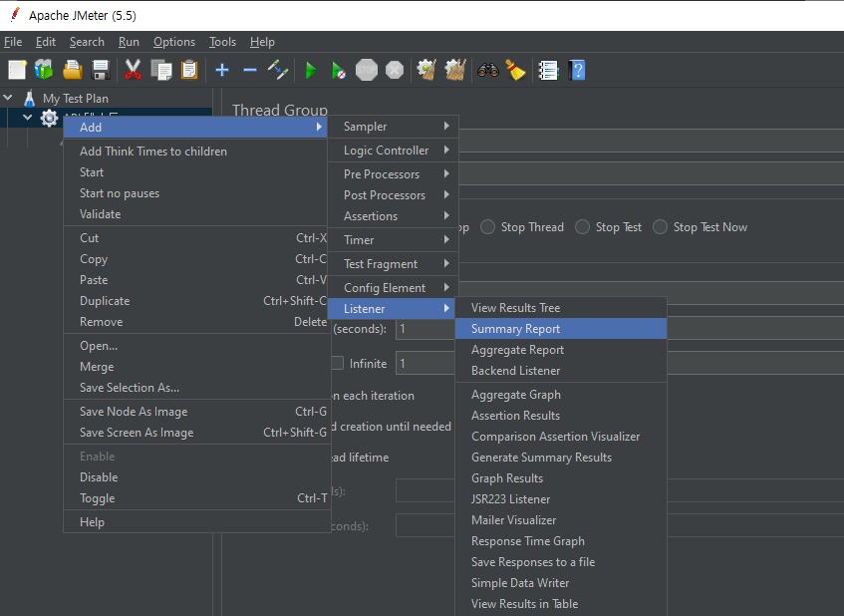
Task: Open the Templates icon in toolbar
Action: pyautogui.click(x=44, y=70)
